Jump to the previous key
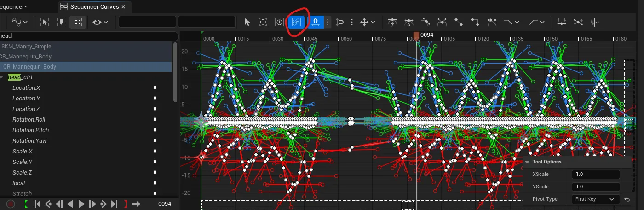 [x=48, y=204]
